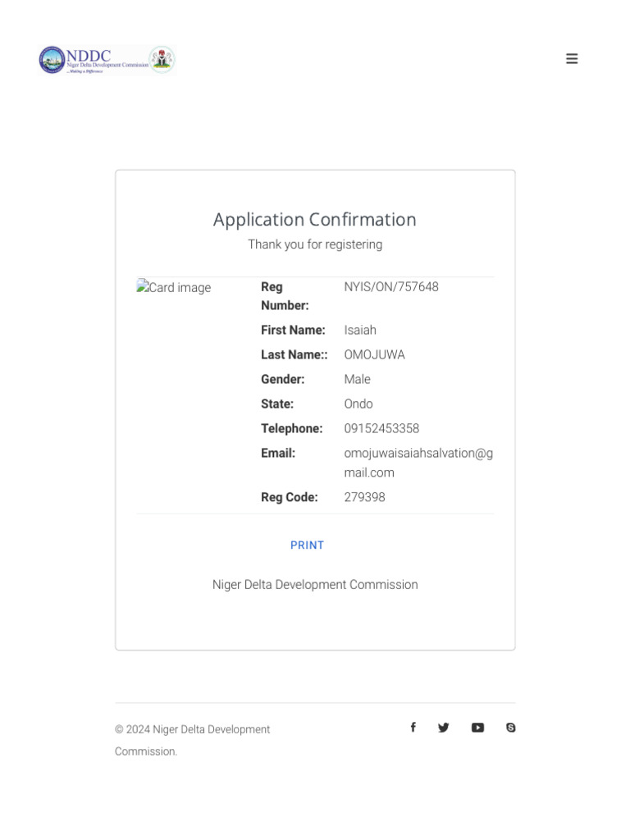Select reg code 279398
The width and height of the screenshot is (630, 840).
pos(364,497)
